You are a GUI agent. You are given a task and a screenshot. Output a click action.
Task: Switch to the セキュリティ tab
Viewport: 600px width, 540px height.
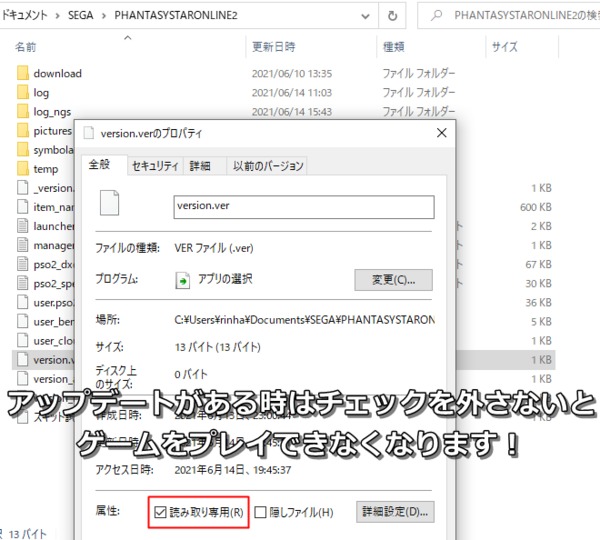pos(155,166)
